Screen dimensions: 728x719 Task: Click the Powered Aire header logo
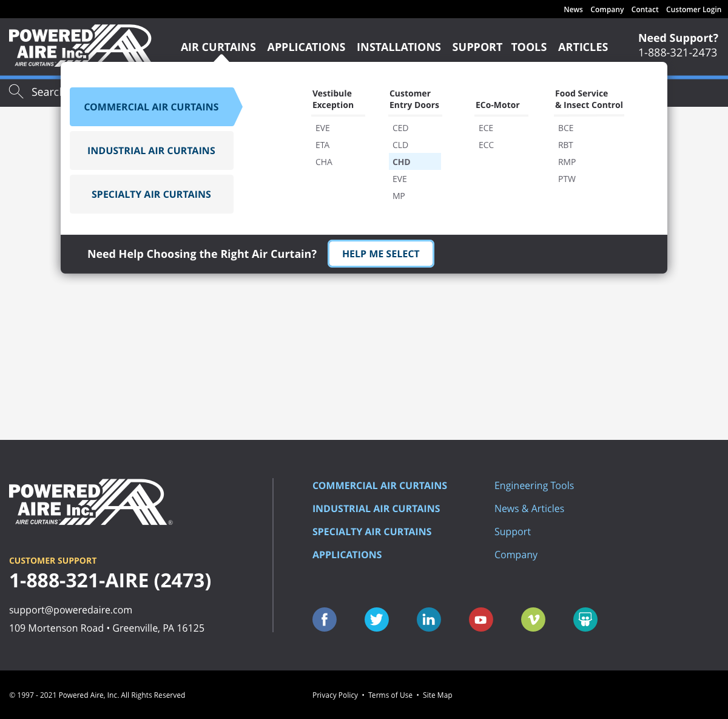[x=80, y=46]
